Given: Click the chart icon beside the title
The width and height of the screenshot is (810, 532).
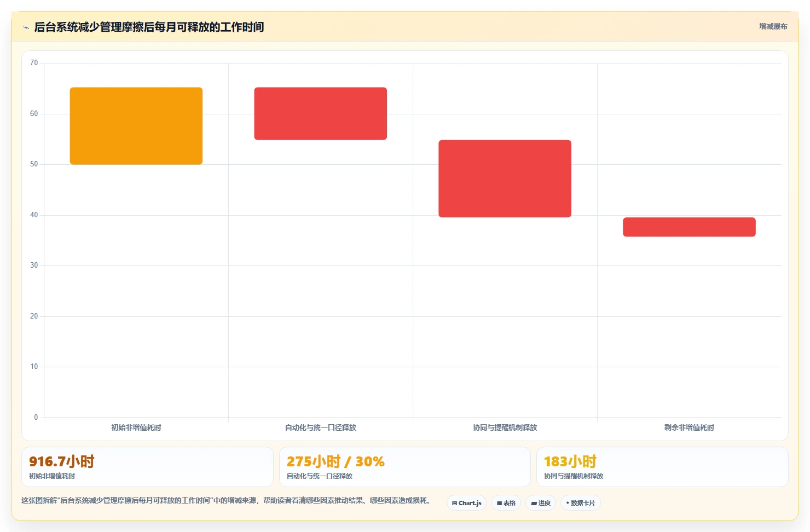Looking at the screenshot, I should (26, 27).
